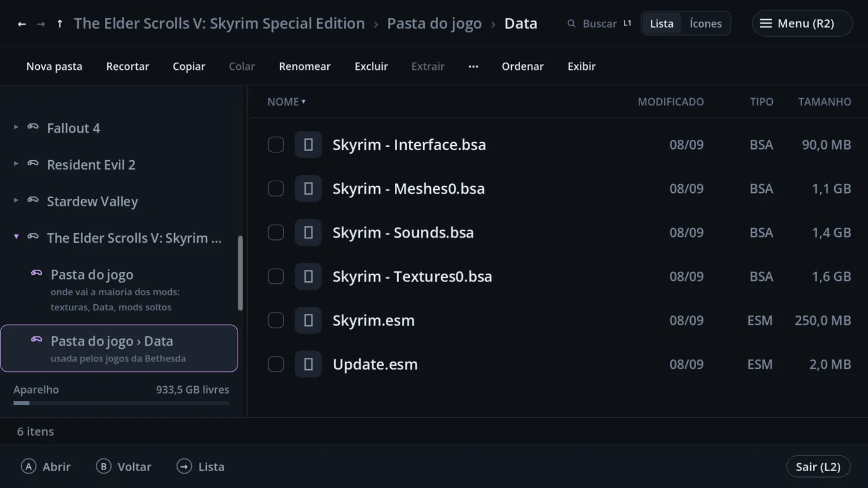Click the file icon of Skyrim - Textures0.bsa
This screenshot has width=868, height=488.
[x=308, y=277]
